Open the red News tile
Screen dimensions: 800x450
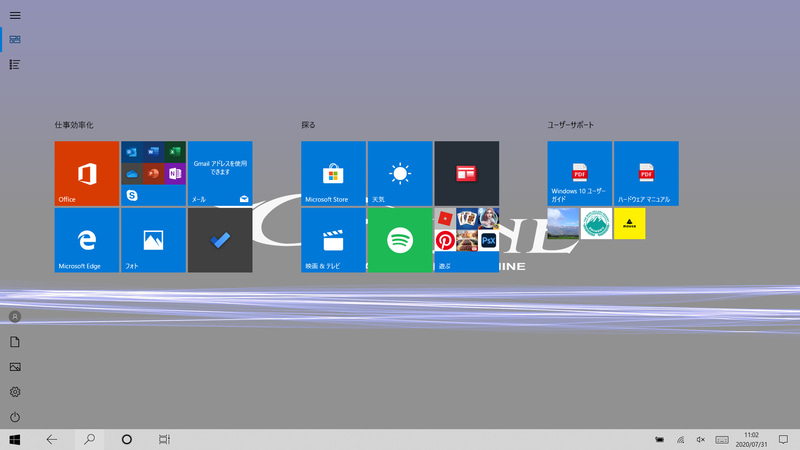click(466, 173)
